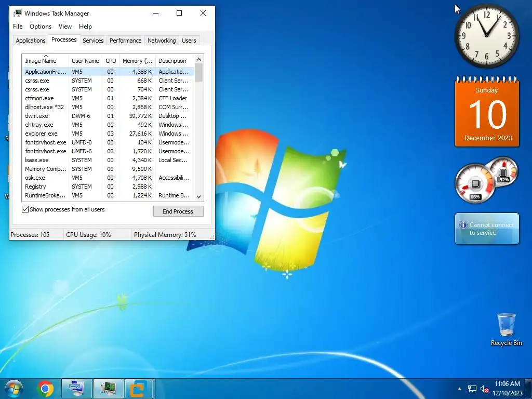Select the dllhost.exe *32 process

(x=108, y=107)
